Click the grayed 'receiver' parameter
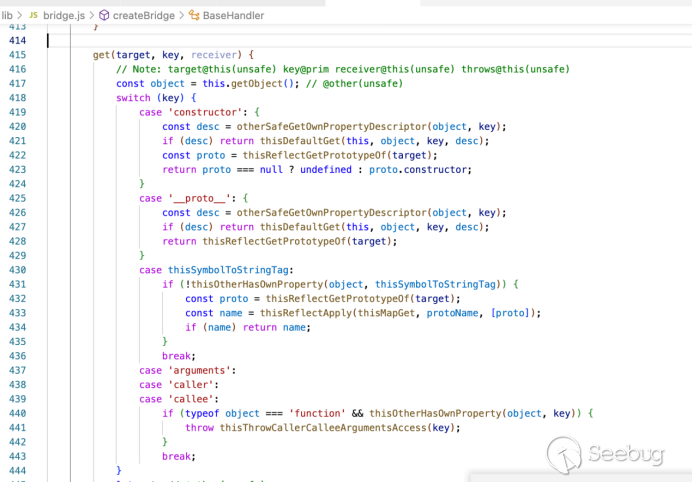This screenshot has width=692, height=482. click(214, 55)
